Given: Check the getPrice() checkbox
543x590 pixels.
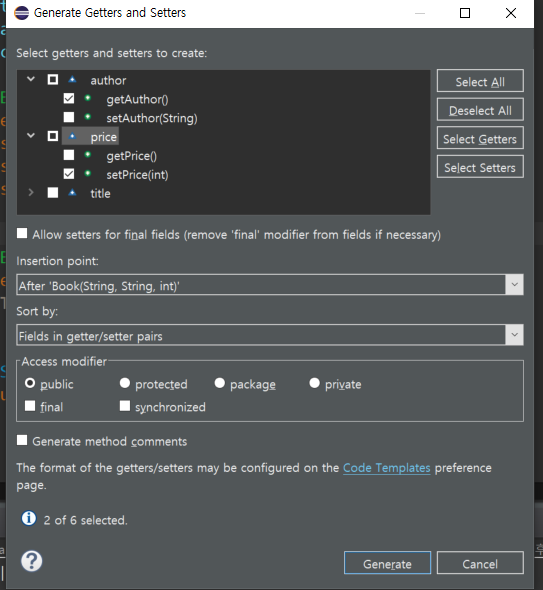Looking at the screenshot, I should (69, 155).
